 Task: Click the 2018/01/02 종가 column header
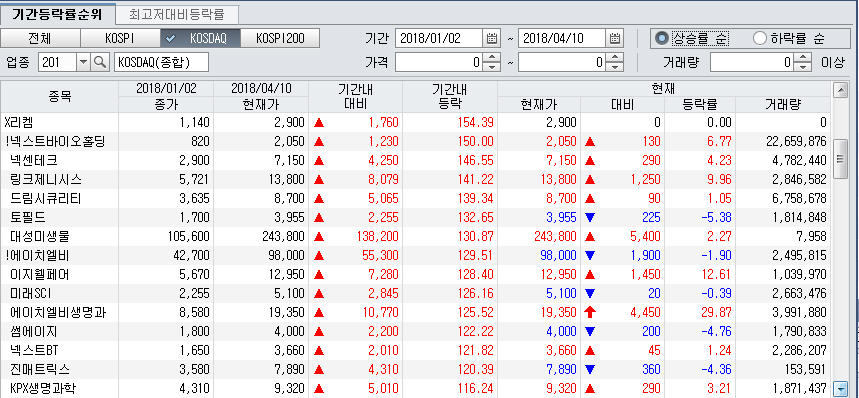point(166,97)
